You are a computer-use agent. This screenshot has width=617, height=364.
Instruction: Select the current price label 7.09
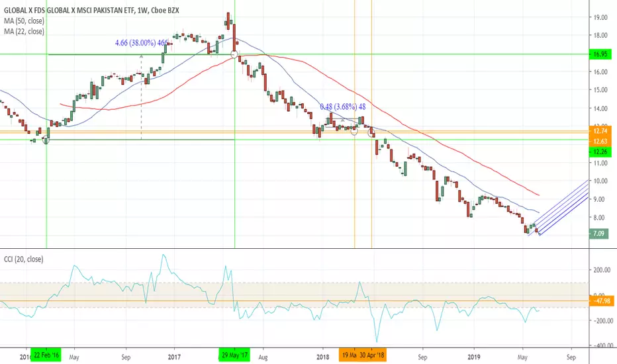[x=598, y=234]
